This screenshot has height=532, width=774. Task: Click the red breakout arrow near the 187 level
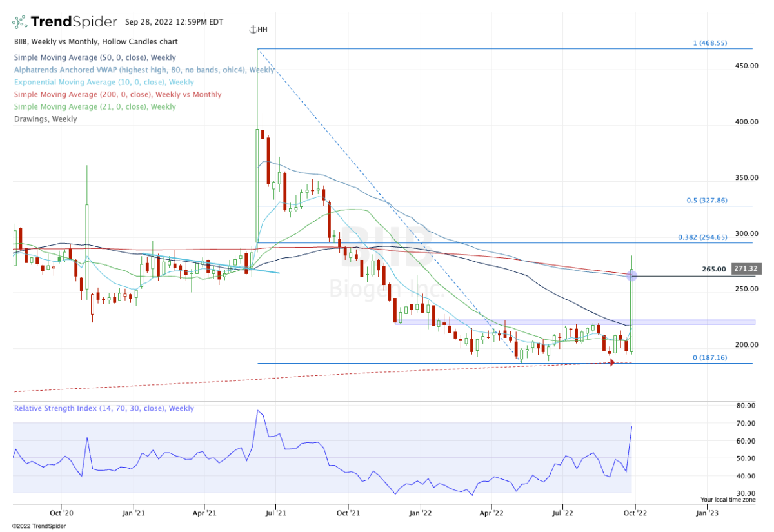tap(611, 362)
